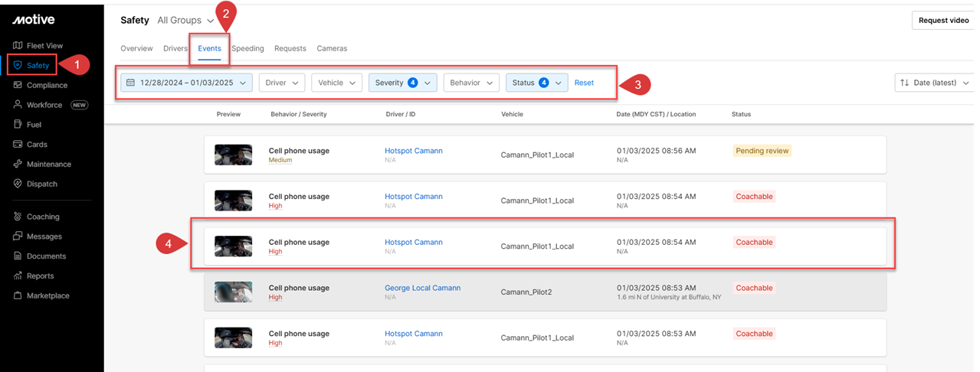Expand the All Groups selector
980x372 pixels.
coord(185,21)
